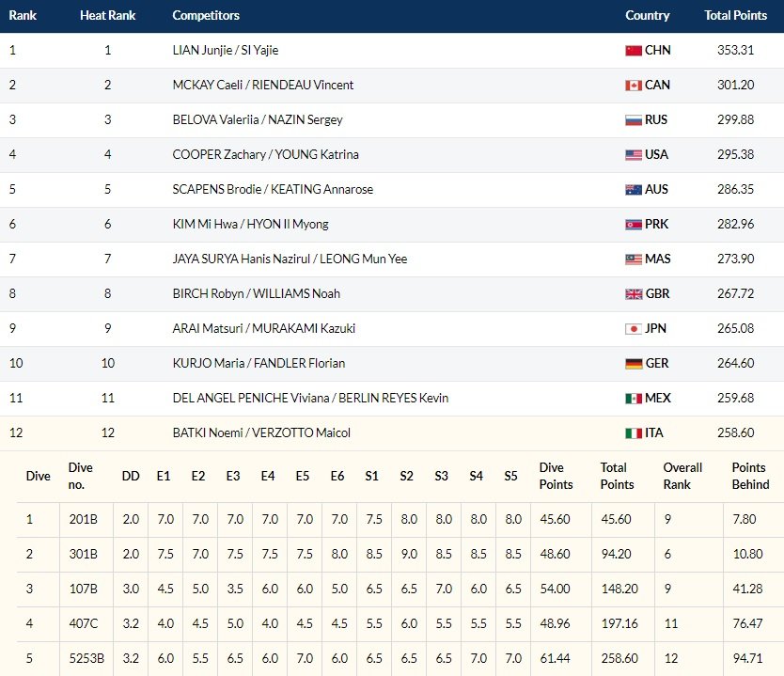Click dive number 107B
Screen dimensions: 784x676
[83, 589]
